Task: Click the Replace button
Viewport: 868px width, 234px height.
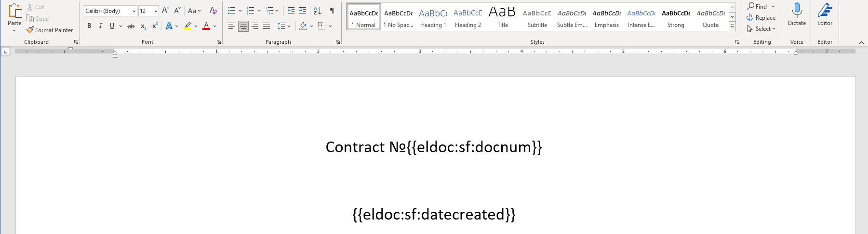Action: pos(761,18)
